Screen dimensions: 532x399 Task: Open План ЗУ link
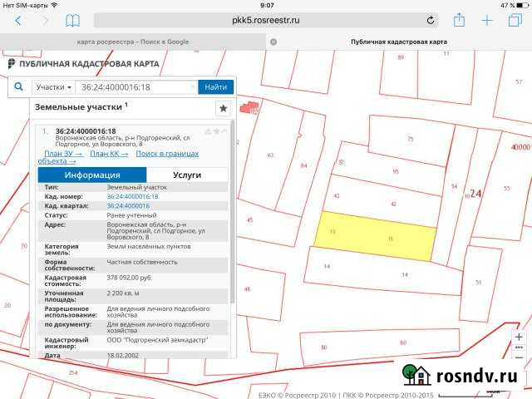coord(64,154)
